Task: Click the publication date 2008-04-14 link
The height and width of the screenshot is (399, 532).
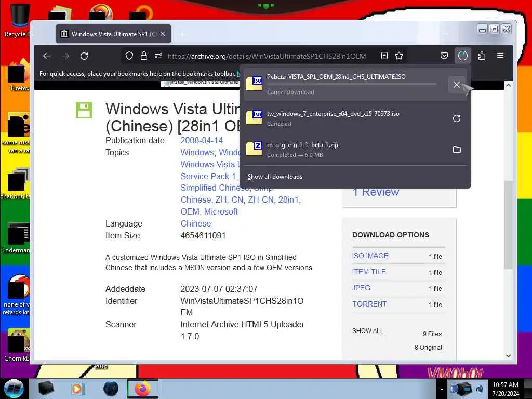Action: 202,140
